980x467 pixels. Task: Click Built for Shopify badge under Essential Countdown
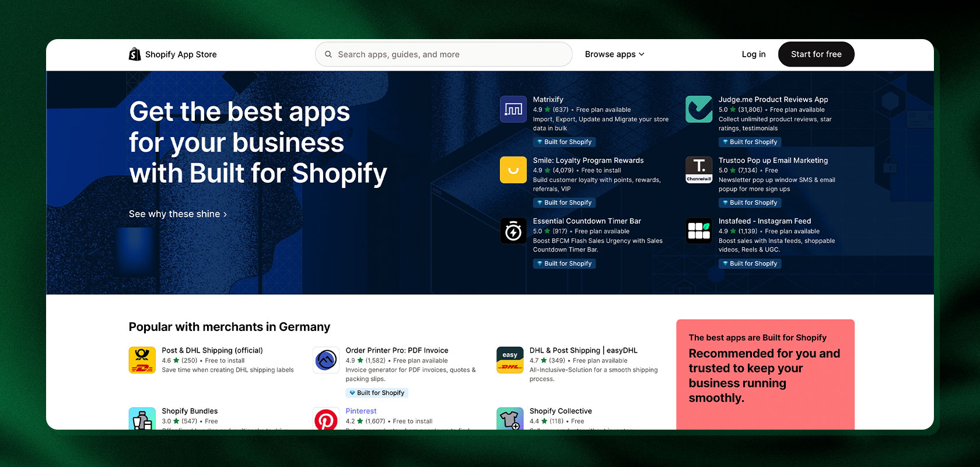(564, 263)
